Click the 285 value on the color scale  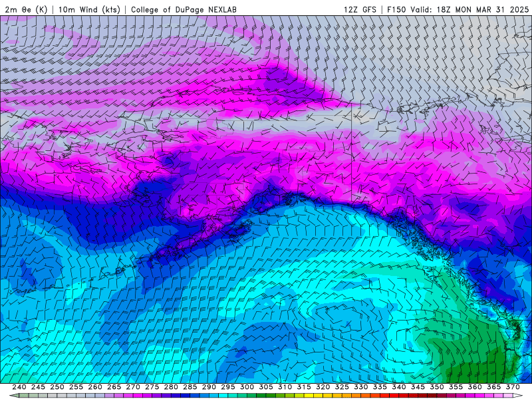[190, 387]
